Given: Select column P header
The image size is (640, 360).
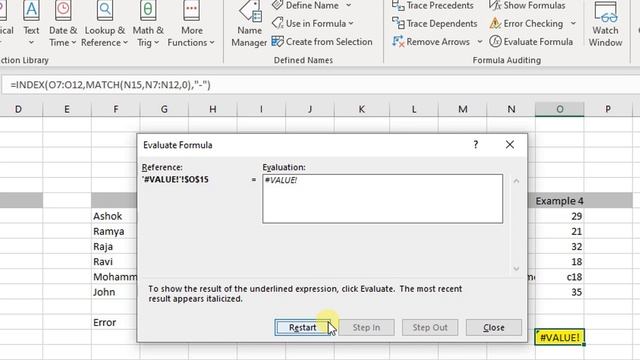Looking at the screenshot, I should [x=608, y=109].
